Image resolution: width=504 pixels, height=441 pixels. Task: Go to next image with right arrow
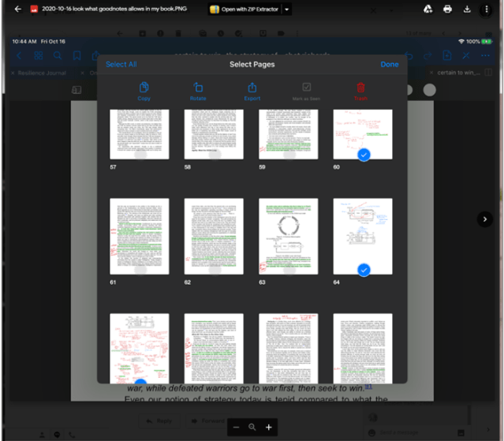[x=484, y=219]
